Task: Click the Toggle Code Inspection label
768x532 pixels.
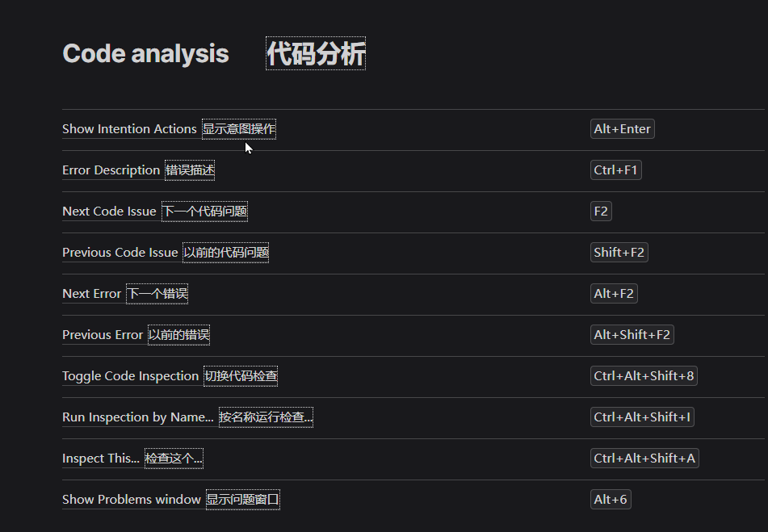Action: (130, 376)
